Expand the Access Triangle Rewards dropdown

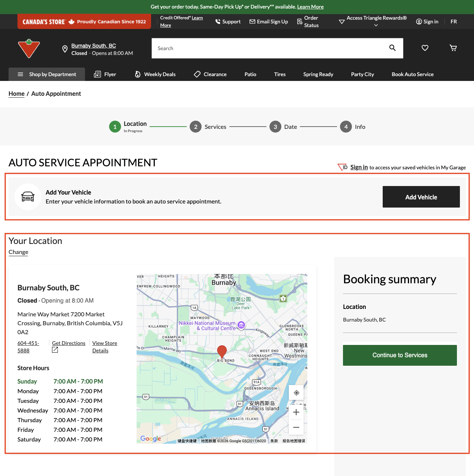pos(376,22)
